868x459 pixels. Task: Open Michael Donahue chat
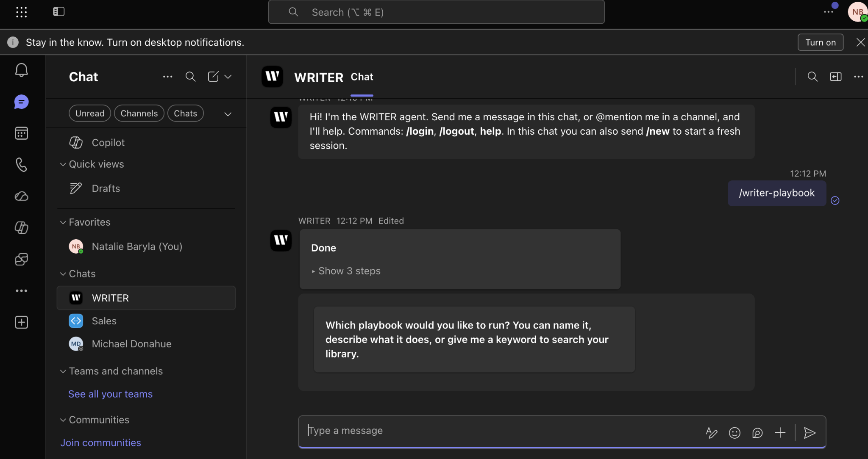tap(146, 344)
